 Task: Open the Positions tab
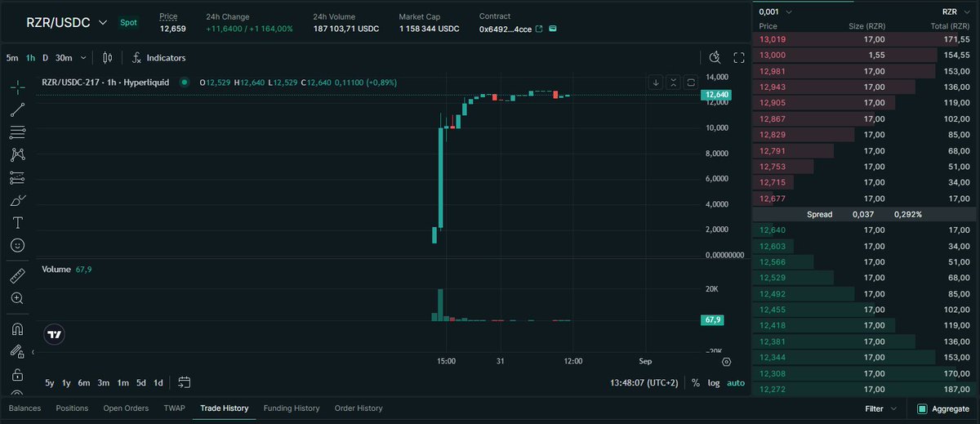tap(72, 408)
